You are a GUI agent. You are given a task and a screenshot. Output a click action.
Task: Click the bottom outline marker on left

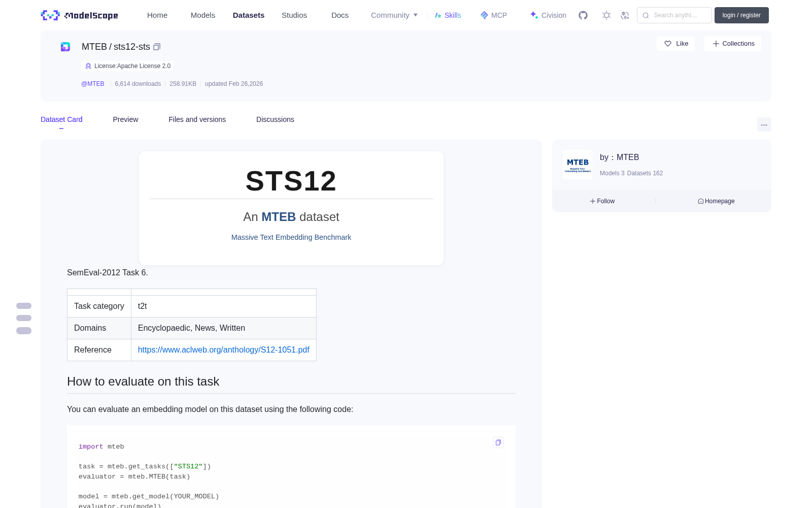(24, 331)
